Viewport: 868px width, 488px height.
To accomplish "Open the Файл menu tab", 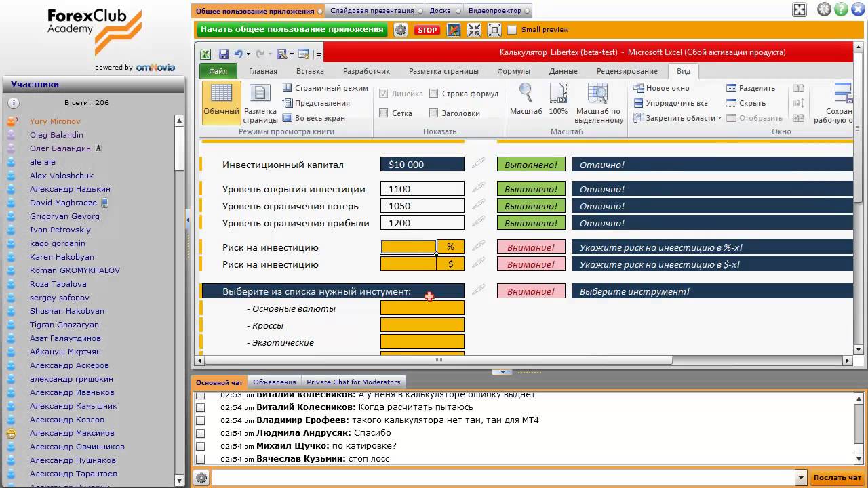I will (x=218, y=71).
